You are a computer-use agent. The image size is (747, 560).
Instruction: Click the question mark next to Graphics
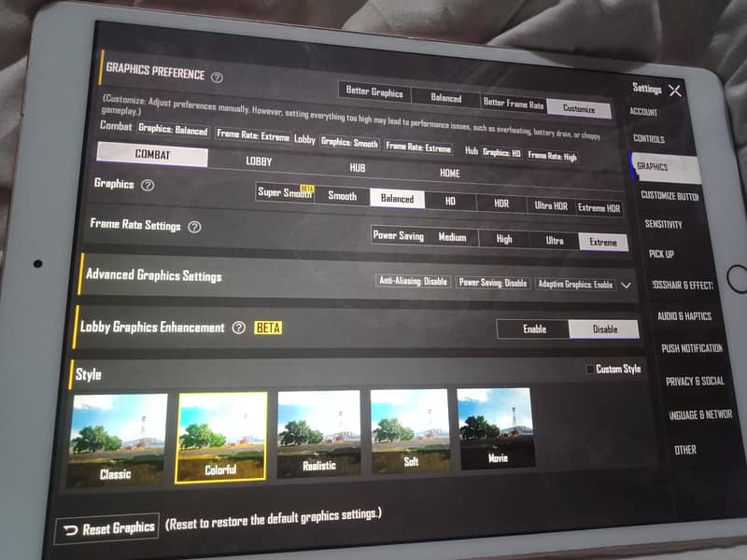148,186
